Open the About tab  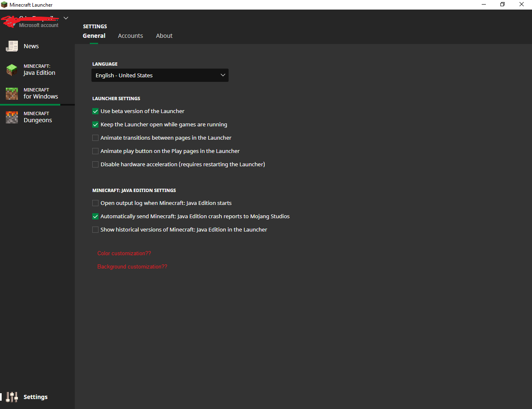point(164,36)
